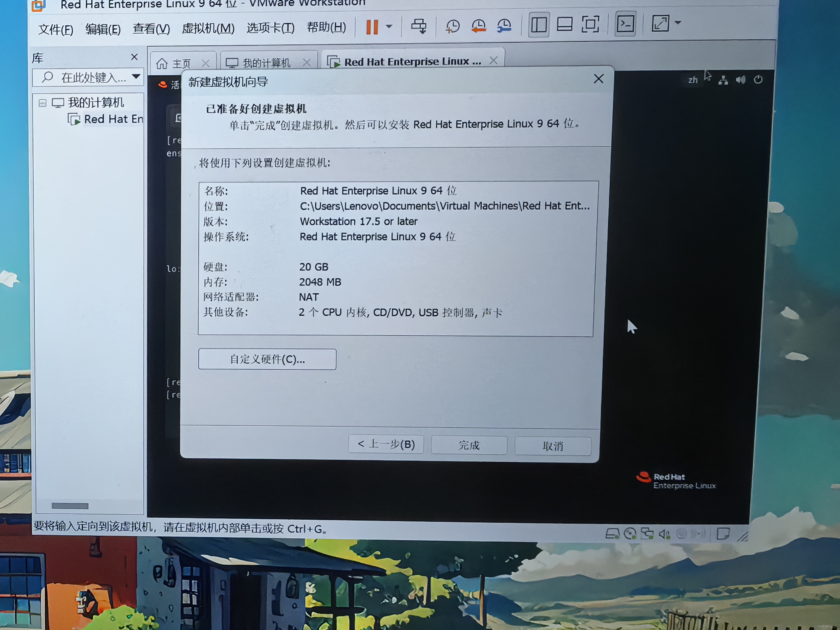Toggle the thumbnail bar view icon
The width and height of the screenshot is (840, 630).
564,24
